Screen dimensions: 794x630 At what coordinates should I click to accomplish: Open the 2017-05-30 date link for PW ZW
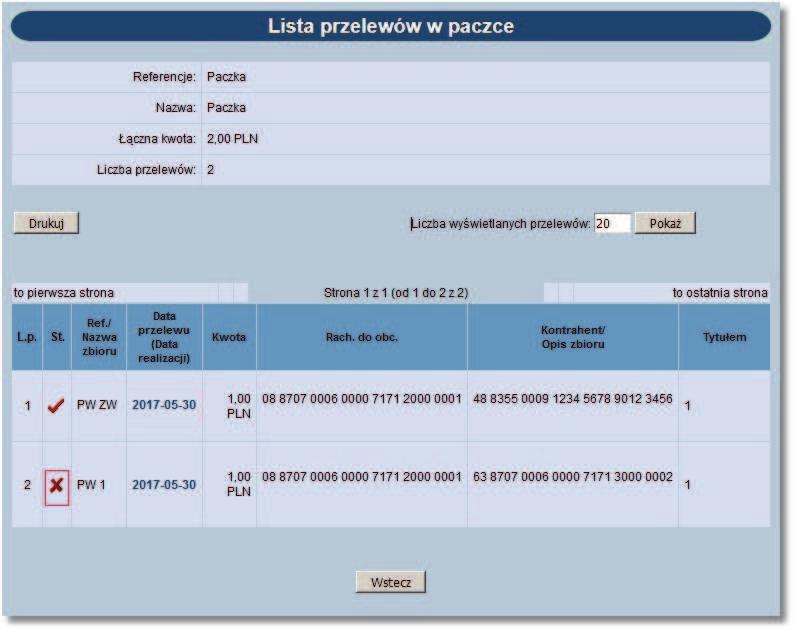coord(164,405)
